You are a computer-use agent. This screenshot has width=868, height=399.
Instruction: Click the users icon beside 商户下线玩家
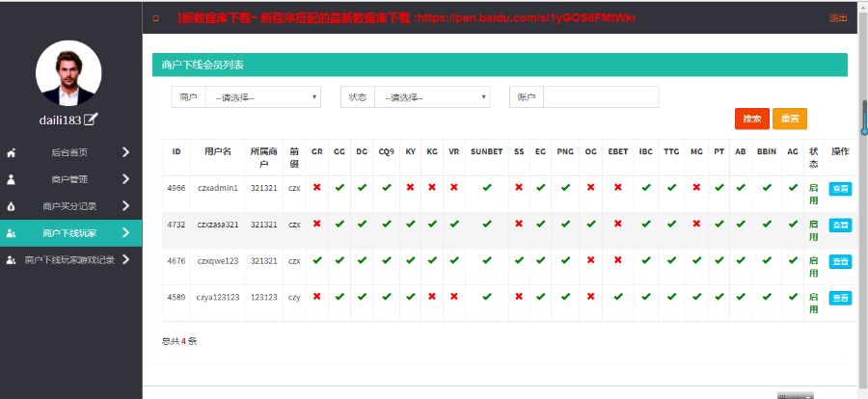pyautogui.click(x=11, y=233)
